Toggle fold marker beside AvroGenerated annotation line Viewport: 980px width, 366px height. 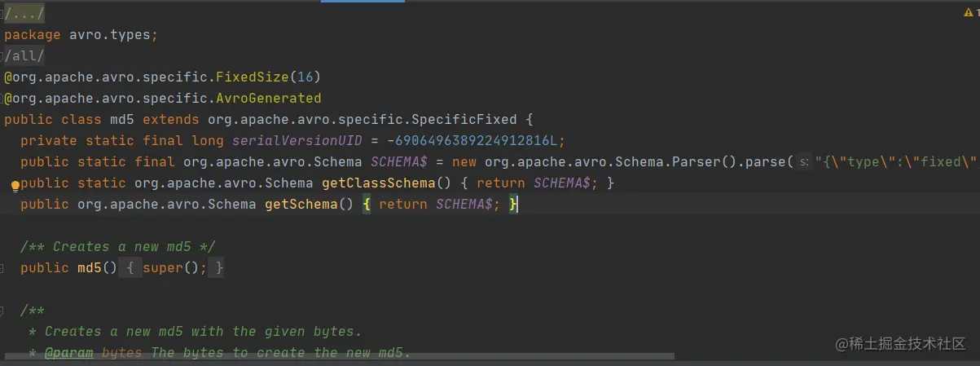coord(2,99)
